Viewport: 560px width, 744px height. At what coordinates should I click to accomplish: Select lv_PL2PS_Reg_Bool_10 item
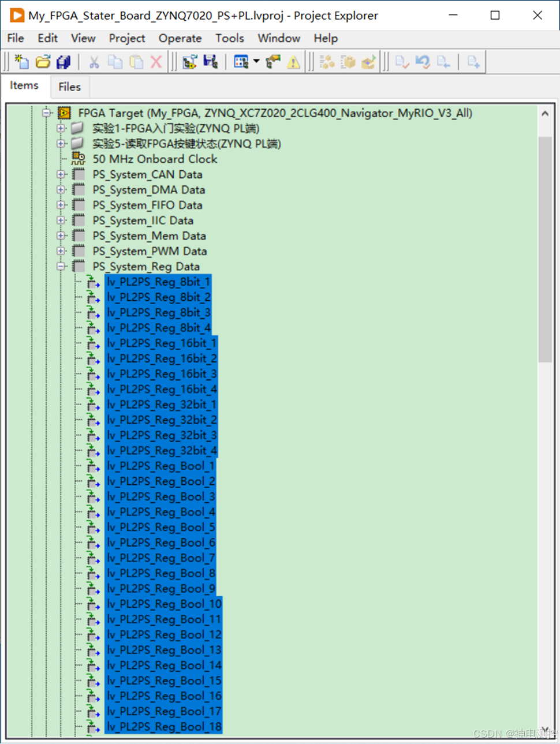[x=163, y=604]
